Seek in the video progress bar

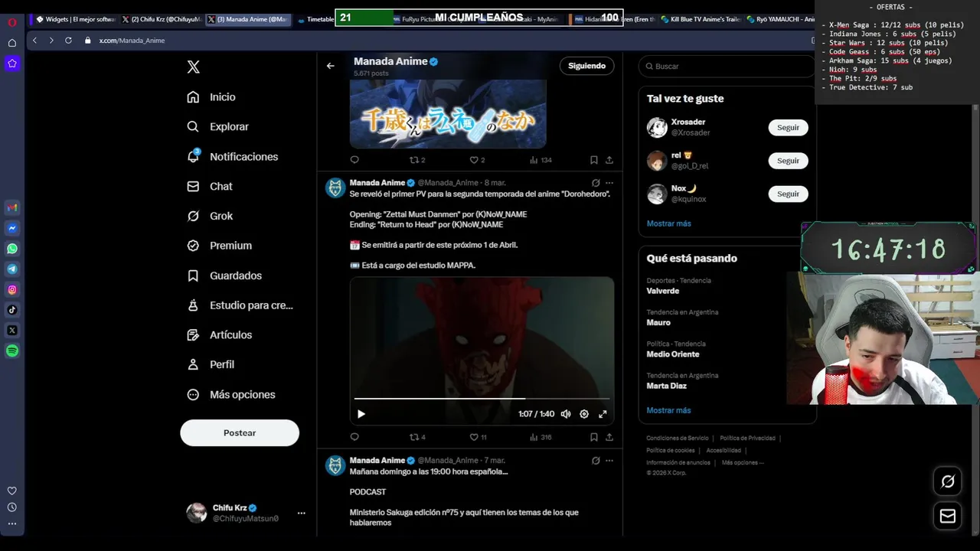click(482, 399)
